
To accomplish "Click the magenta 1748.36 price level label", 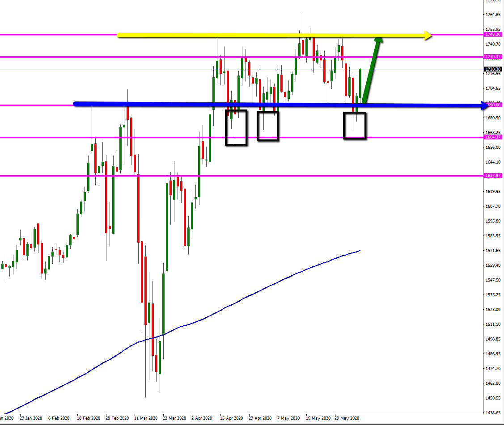I will [493, 34].
